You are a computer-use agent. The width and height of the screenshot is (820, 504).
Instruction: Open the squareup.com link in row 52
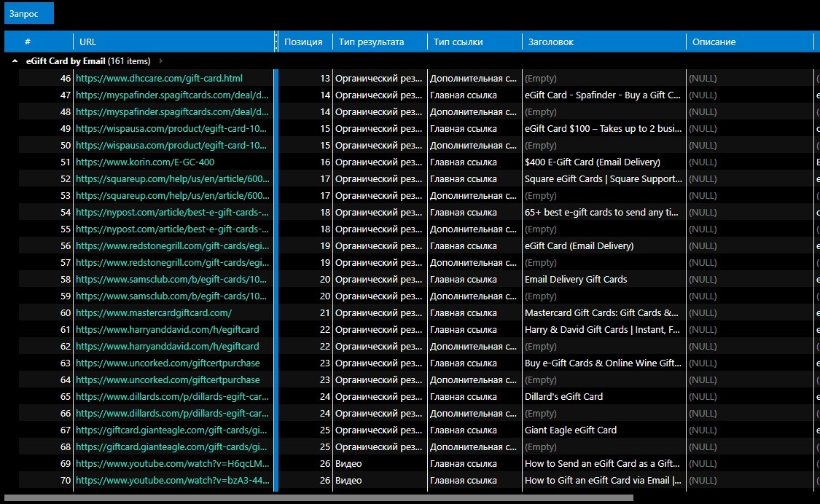click(x=173, y=179)
